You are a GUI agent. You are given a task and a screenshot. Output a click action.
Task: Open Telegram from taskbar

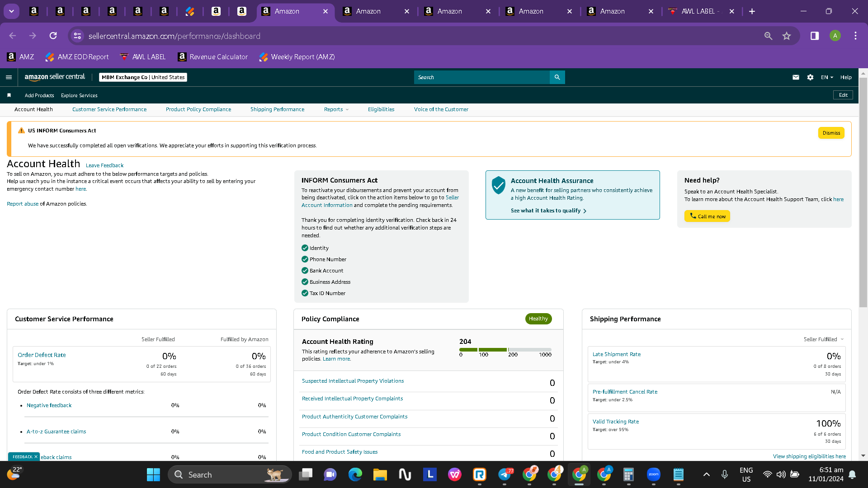point(505,474)
